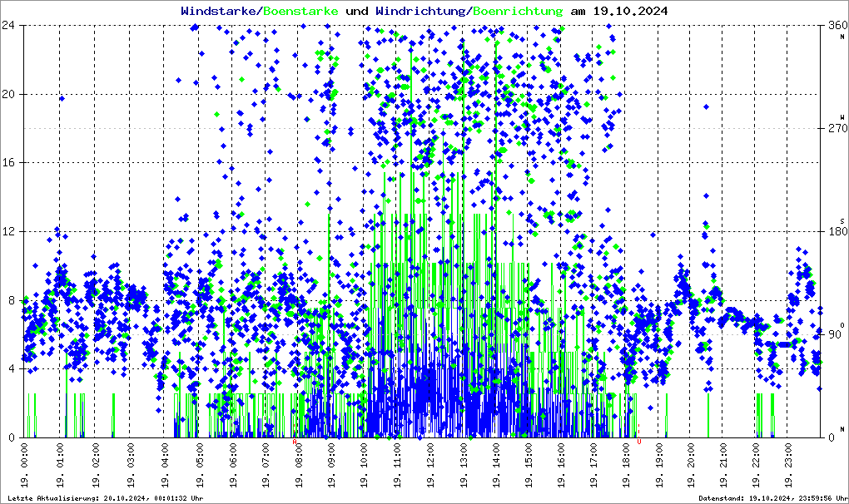Image resolution: width=849 pixels, height=504 pixels.
Task: Click direction axis value 90
Action: click(834, 334)
